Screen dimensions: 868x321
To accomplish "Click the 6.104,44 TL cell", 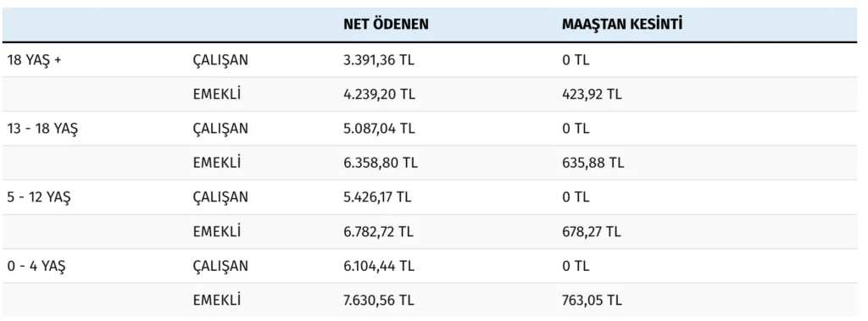I will pyautogui.click(x=379, y=266).
